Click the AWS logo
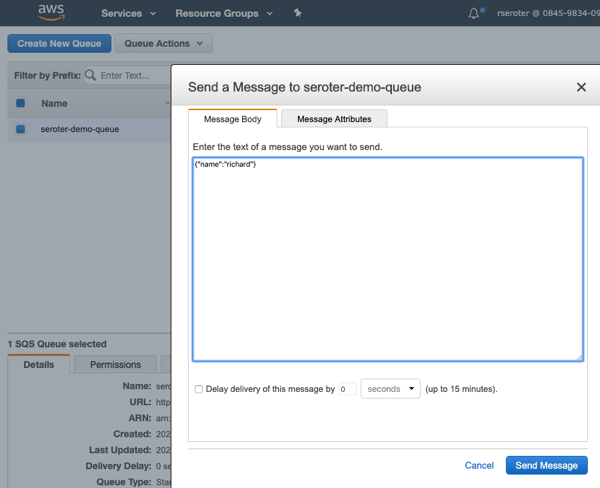The width and height of the screenshot is (600, 488). click(51, 13)
